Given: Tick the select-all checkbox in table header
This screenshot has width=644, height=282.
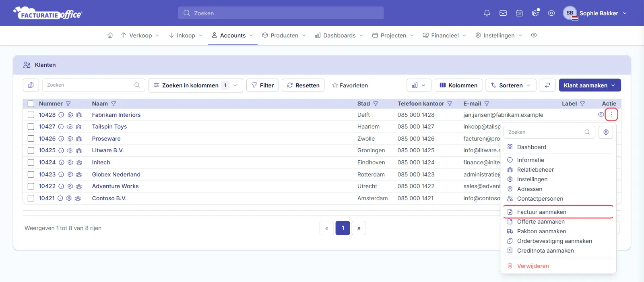Looking at the screenshot, I should tap(31, 104).
